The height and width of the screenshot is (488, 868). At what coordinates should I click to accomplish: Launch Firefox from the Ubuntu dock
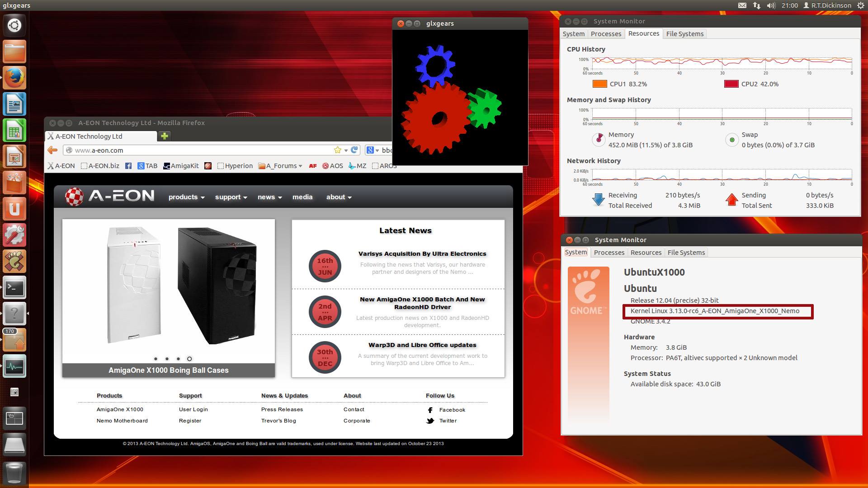pyautogui.click(x=14, y=78)
